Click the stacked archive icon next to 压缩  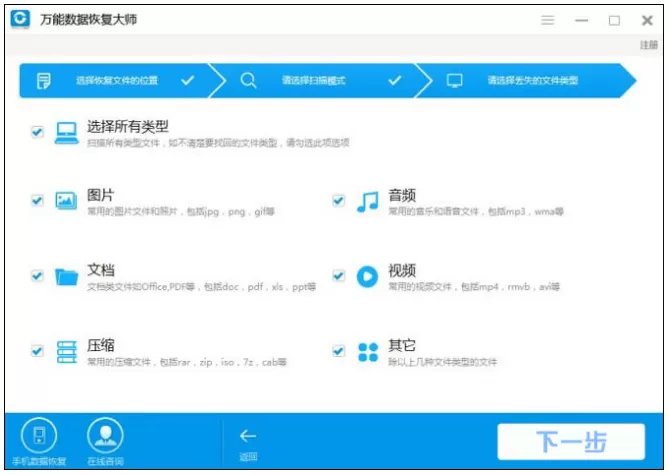[67, 352]
